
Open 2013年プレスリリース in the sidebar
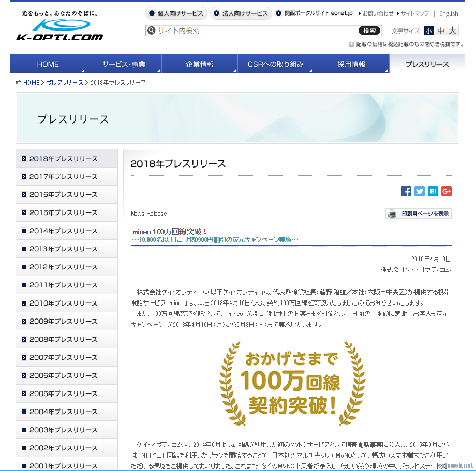coord(67,249)
